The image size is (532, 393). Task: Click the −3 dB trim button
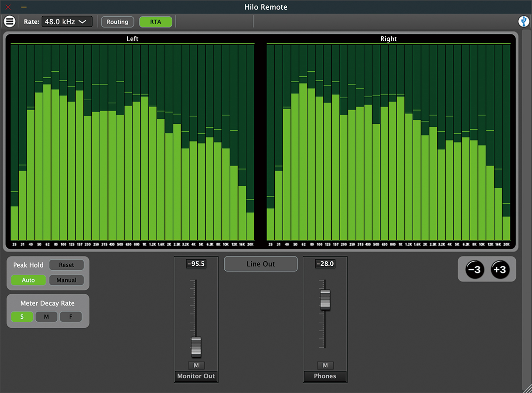point(474,270)
